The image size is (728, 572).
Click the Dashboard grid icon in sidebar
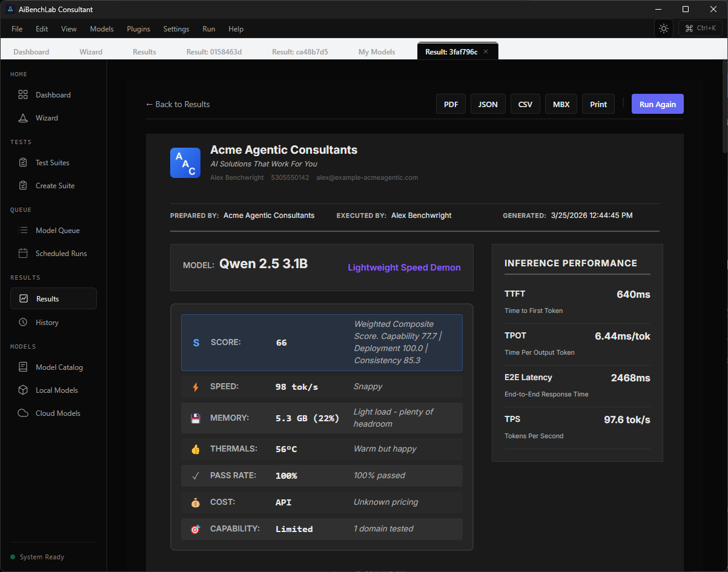[x=23, y=94]
